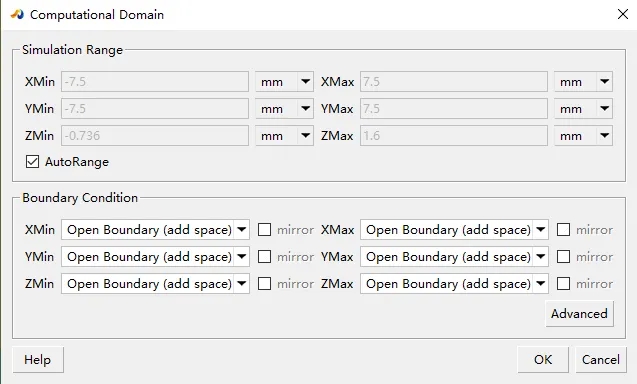Uncheck the AutoRange checkbox
The height and width of the screenshot is (384, 637).
(x=32, y=162)
